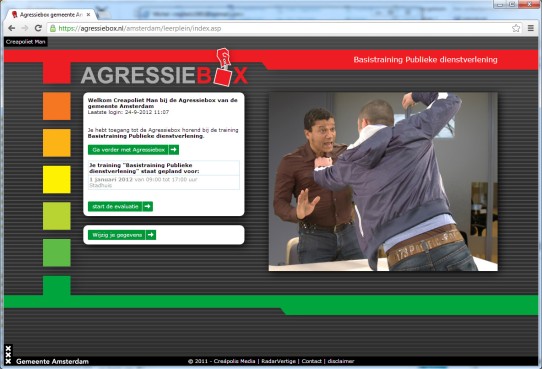Click the browser forward arrow
This screenshot has height=369, width=542.
(x=25, y=28)
